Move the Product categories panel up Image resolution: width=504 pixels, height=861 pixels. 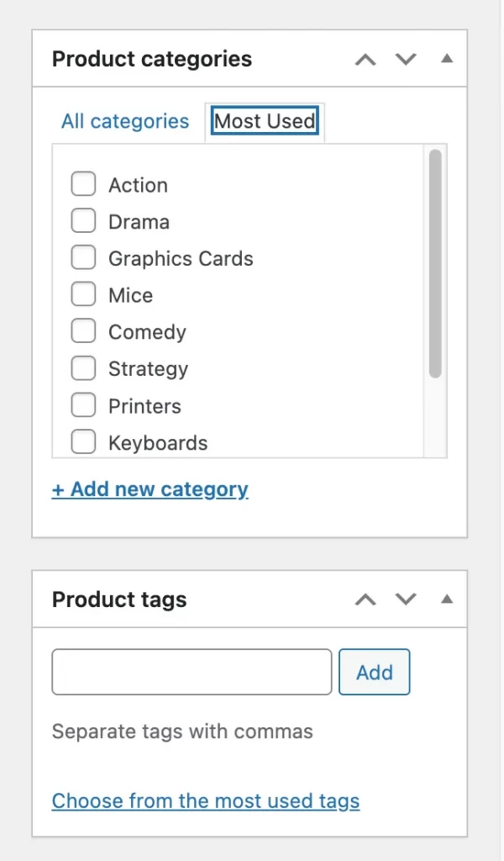365,59
